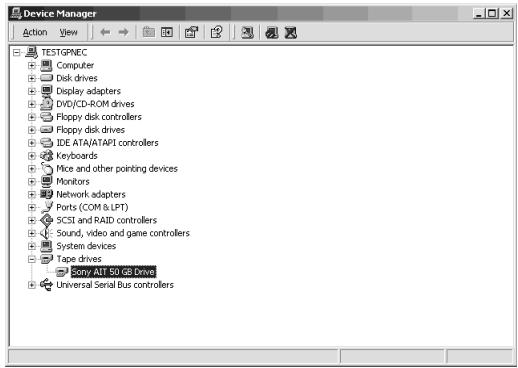Click the DVD/CD-ROM drives icon
518x368 pixels.
[46, 104]
